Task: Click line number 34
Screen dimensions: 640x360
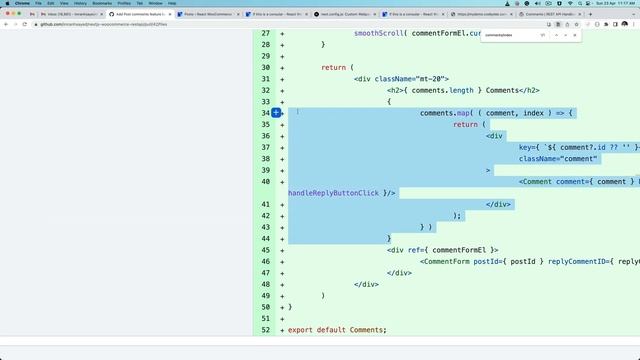Action: click(265, 113)
